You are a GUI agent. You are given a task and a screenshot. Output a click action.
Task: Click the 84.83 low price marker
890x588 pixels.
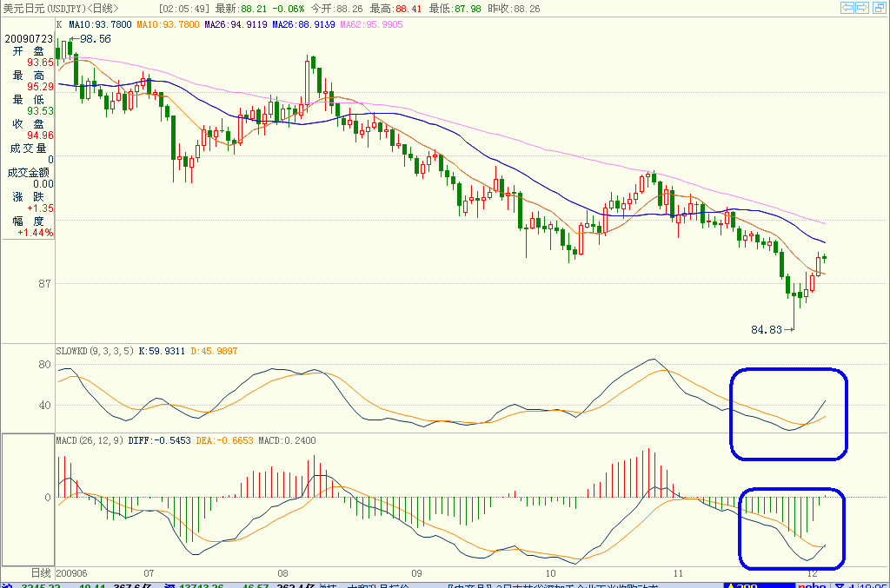(767, 329)
